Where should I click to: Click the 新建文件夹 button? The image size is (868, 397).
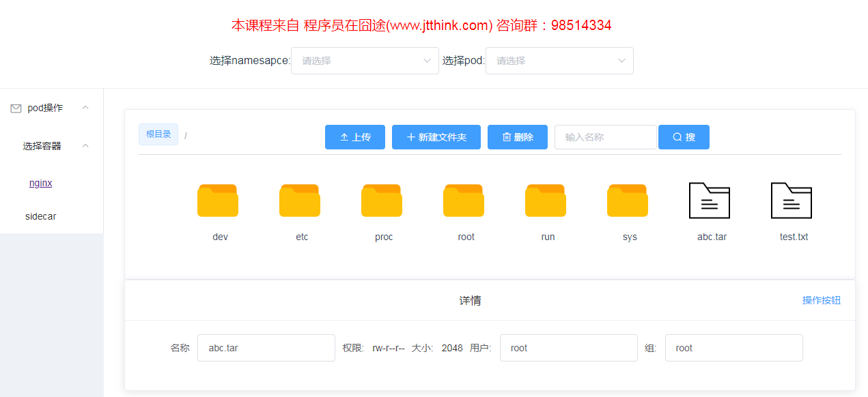tap(436, 137)
